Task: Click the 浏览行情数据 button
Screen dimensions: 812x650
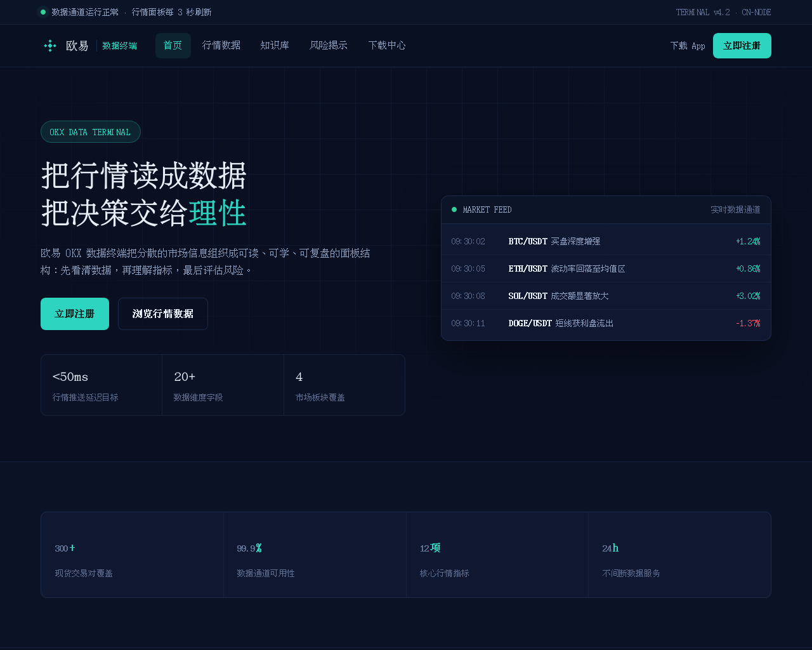Action: [163, 314]
